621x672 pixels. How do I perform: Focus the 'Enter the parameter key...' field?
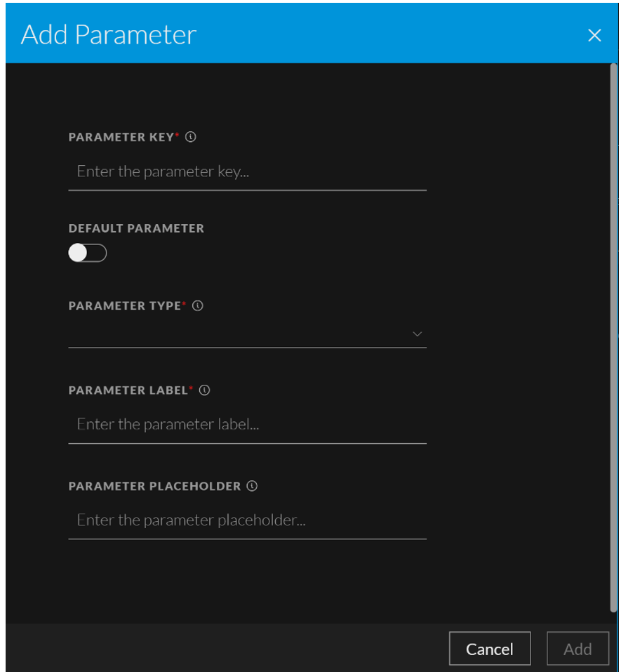(247, 172)
